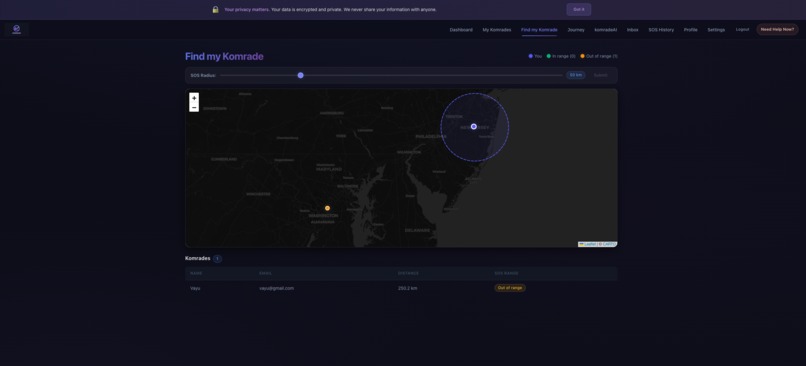This screenshot has width=806, height=366.
Task: Click the 'Your privacy matters' banner text
Action: coord(247,9)
